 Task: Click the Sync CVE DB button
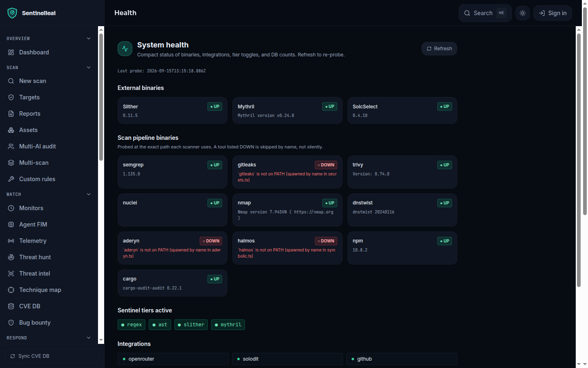click(52, 356)
